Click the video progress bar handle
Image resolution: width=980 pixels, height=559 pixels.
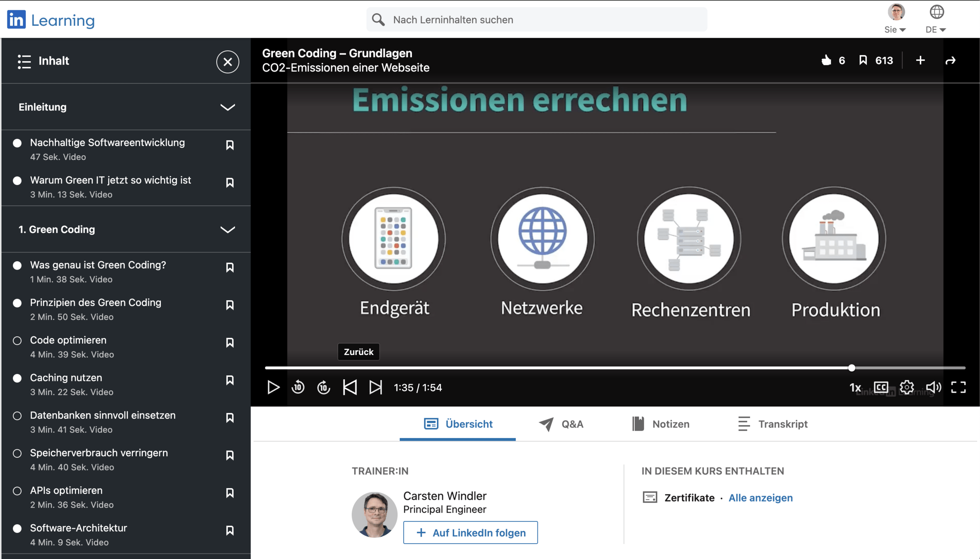tap(852, 368)
